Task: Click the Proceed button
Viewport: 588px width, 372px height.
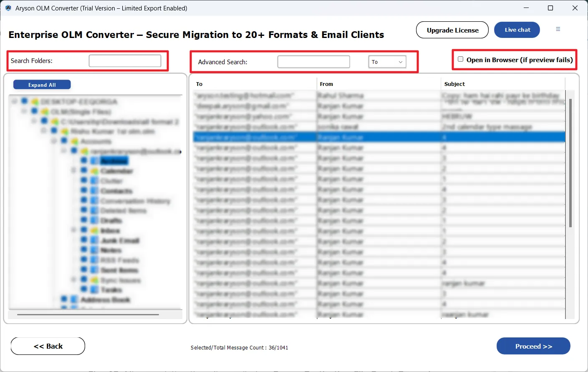Action: pyautogui.click(x=533, y=346)
